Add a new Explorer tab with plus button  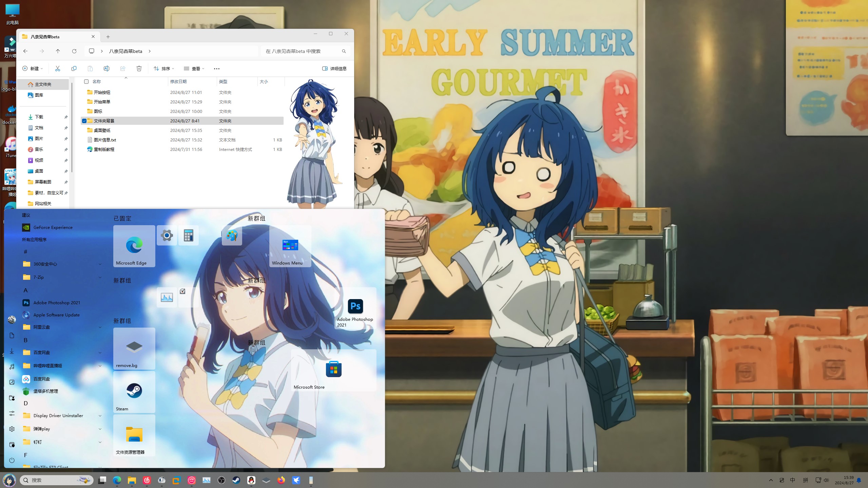[x=108, y=37]
